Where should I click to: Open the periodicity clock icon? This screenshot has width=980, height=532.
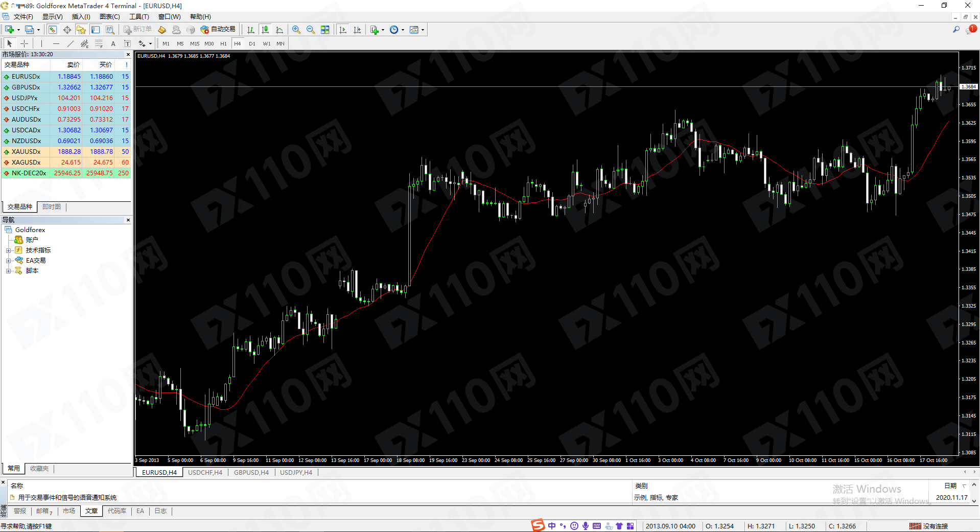[394, 30]
